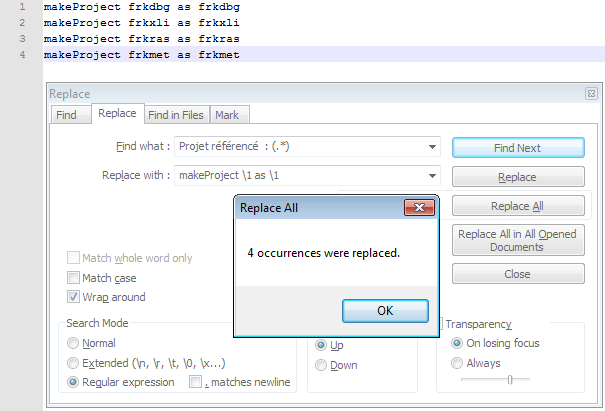Select the Down direction radio button

[x=321, y=365]
